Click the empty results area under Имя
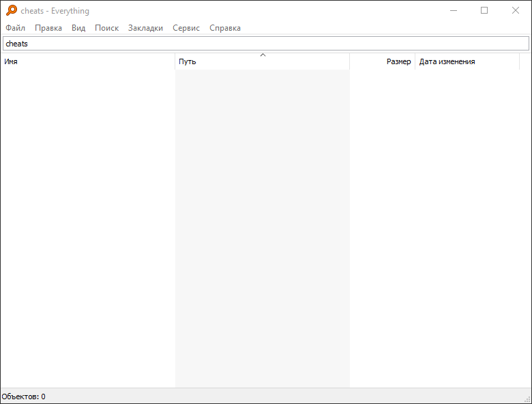Viewport: 532px width, 404px height. click(x=87, y=225)
